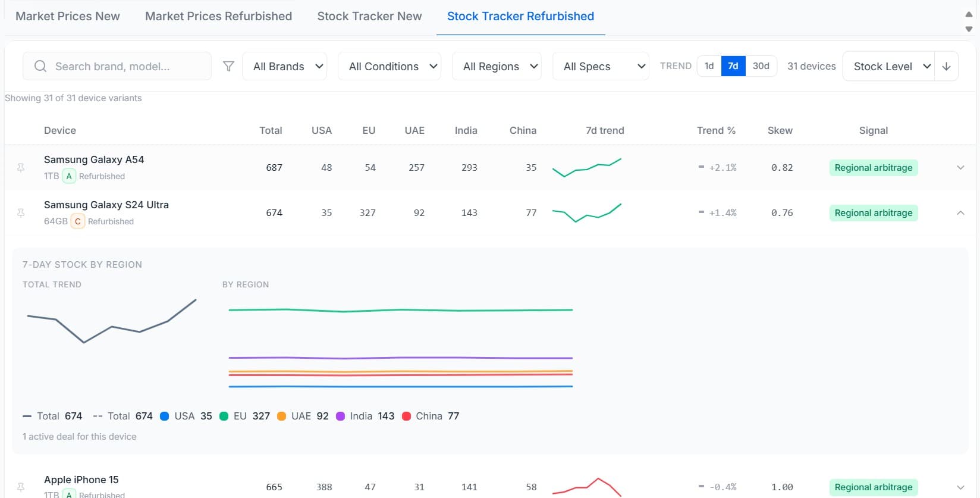Image resolution: width=980 pixels, height=498 pixels.
Task: Select Stock Tracker Refurbished tab
Action: [x=520, y=16]
